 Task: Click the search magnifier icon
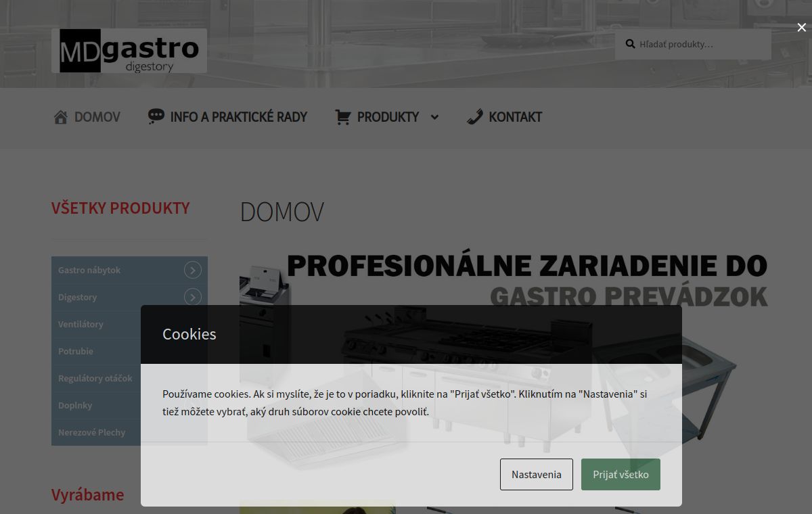click(630, 44)
